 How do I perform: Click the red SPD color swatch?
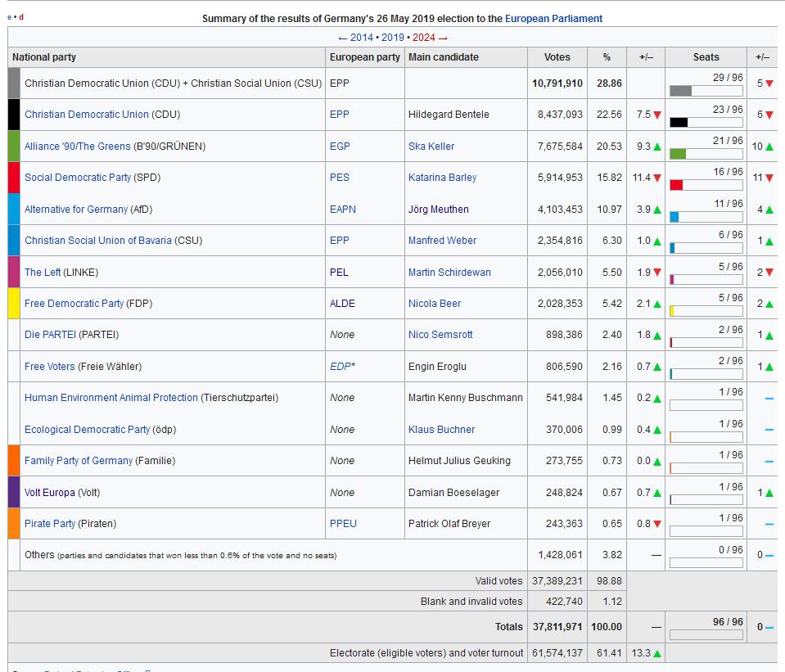[14, 178]
